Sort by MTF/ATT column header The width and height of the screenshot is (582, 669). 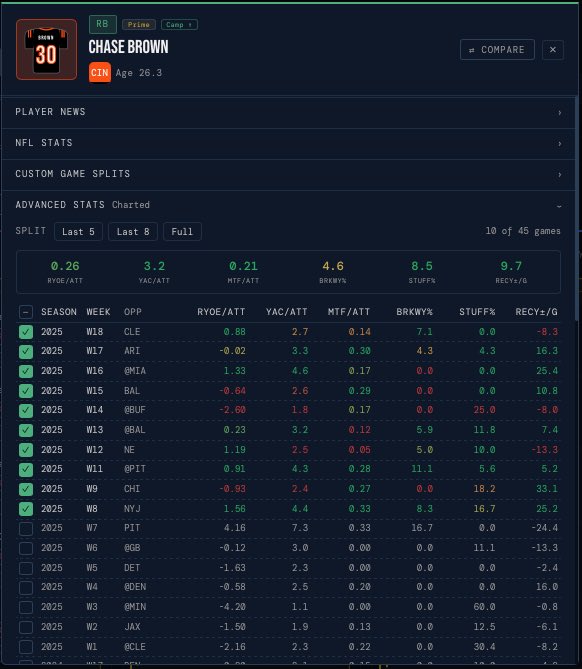349,312
